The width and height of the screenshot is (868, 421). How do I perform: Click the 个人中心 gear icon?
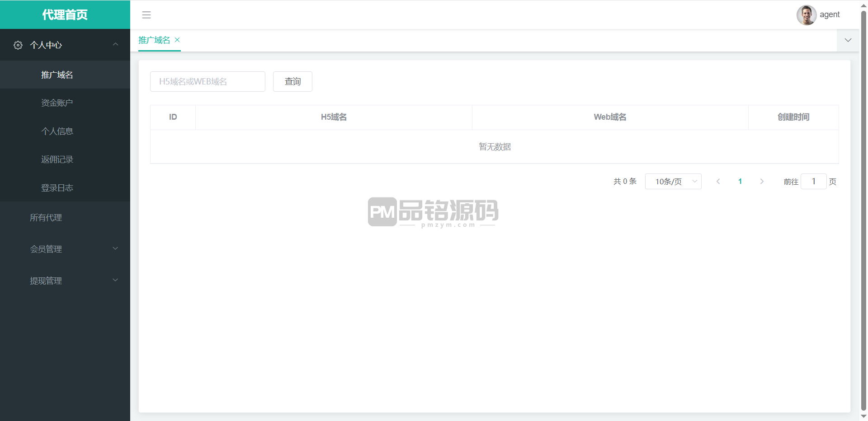pyautogui.click(x=18, y=45)
